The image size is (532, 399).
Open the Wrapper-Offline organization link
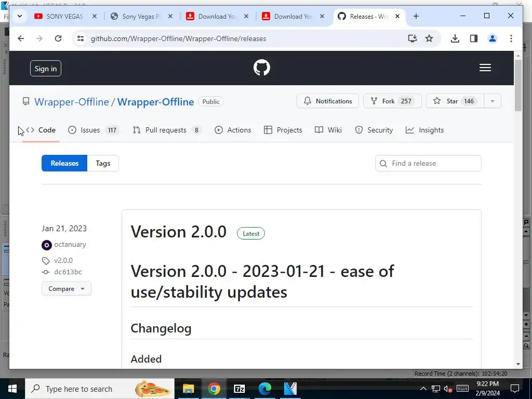pyautogui.click(x=72, y=102)
